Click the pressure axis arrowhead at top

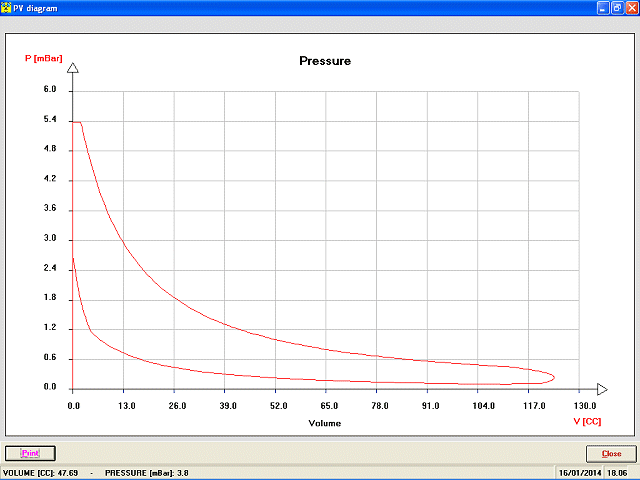73,68
